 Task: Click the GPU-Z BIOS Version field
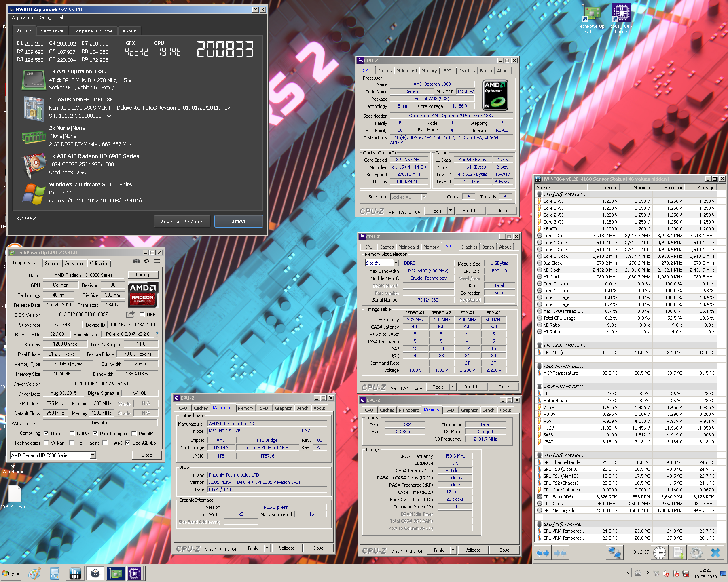(83, 314)
